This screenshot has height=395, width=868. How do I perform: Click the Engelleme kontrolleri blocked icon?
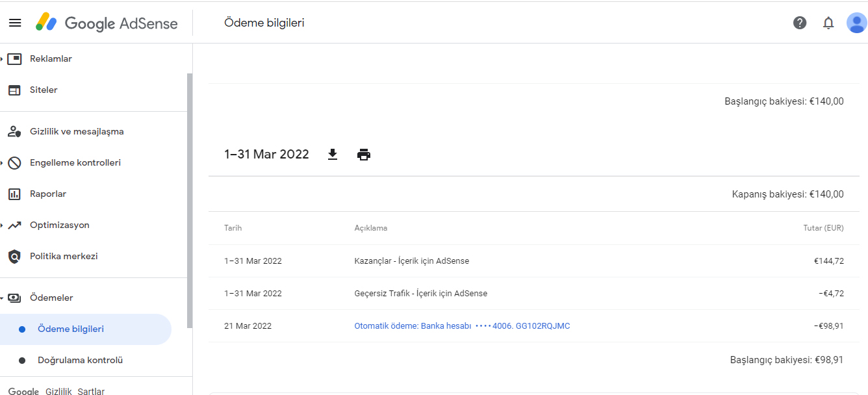point(14,162)
